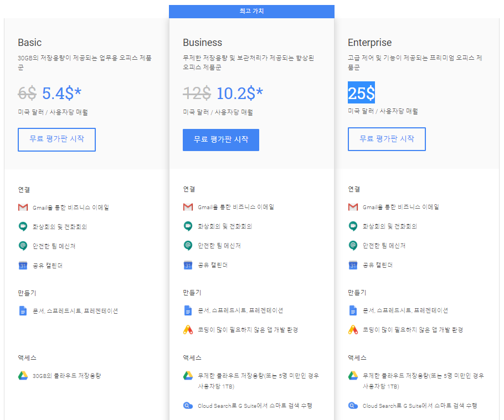Click Business 'Cloud Search로 G Suite' text
The width and height of the screenshot is (504, 420).
click(255, 406)
